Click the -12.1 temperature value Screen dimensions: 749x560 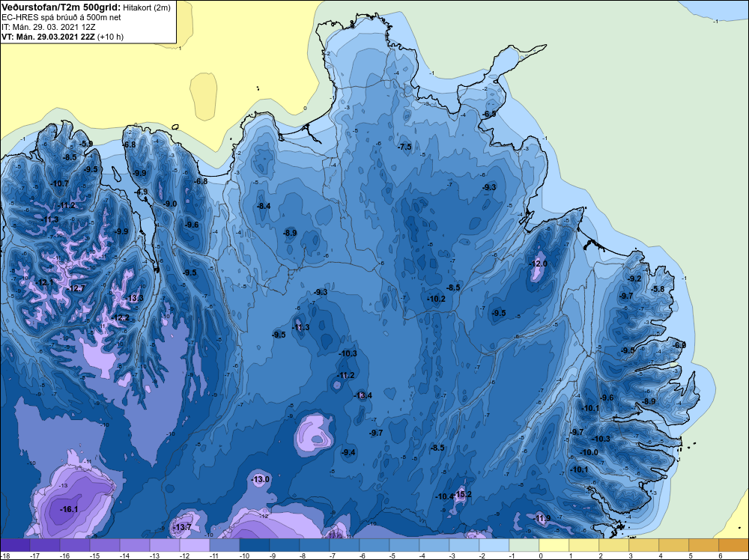[44, 282]
